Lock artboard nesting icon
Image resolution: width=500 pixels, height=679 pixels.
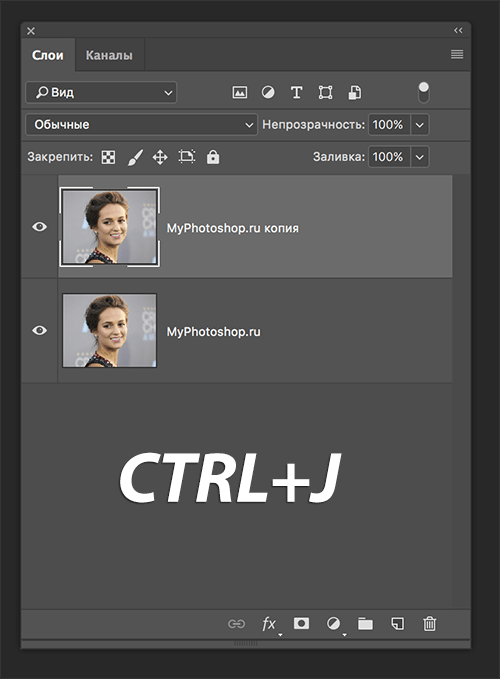tap(187, 156)
